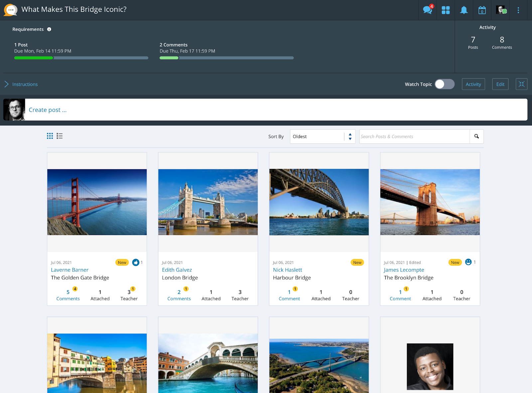Click the post title 'London Bridge'
The image size is (532, 393).
tap(180, 278)
